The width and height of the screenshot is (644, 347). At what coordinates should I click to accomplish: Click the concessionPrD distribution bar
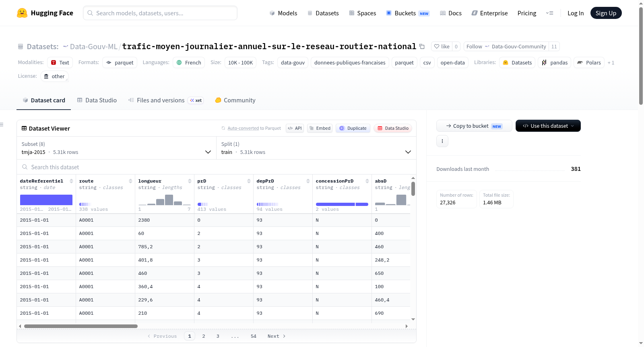click(342, 204)
